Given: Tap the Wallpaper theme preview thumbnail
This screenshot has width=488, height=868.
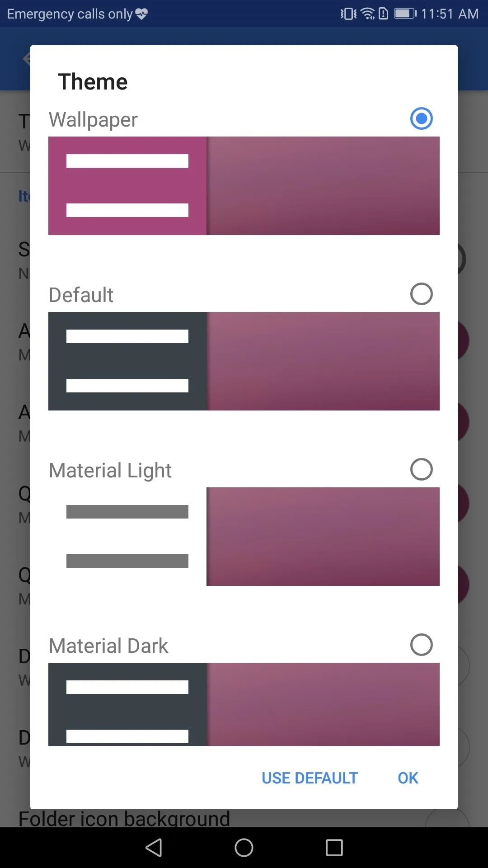Looking at the screenshot, I should pyautogui.click(x=244, y=186).
